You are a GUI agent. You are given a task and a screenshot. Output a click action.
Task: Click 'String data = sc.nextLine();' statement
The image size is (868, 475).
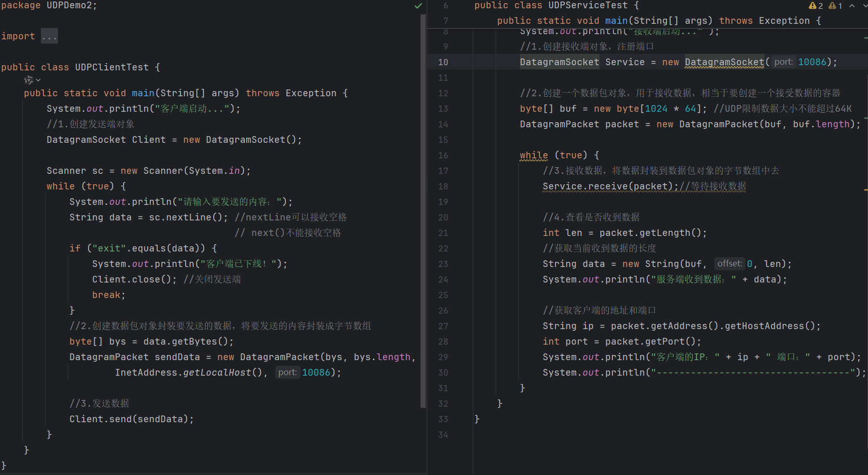[x=148, y=217]
